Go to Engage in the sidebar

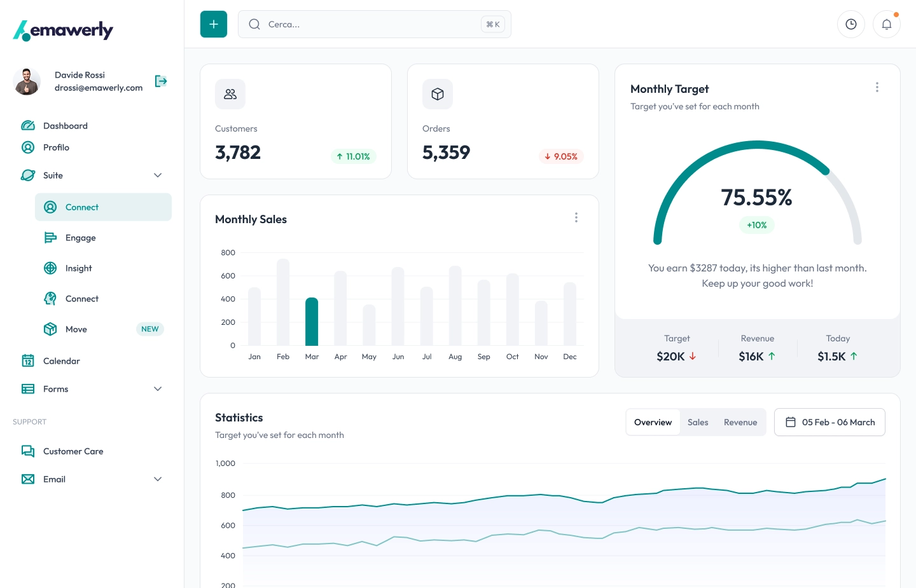[81, 238]
